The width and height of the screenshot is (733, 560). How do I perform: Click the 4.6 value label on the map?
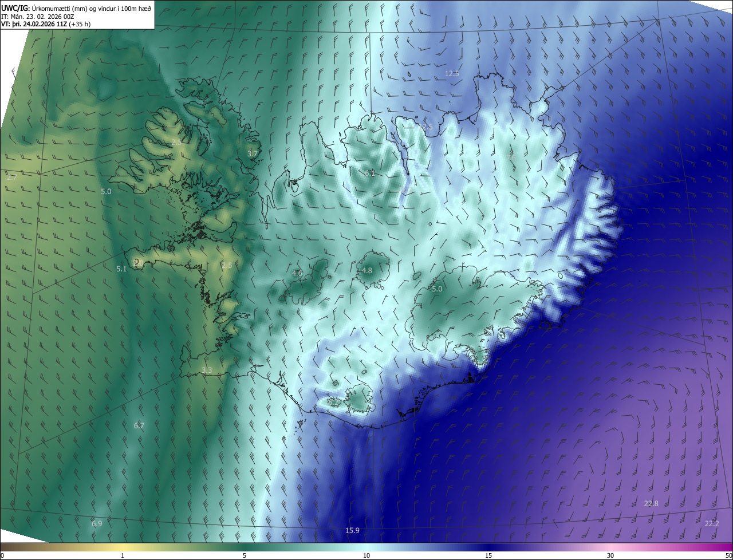pos(297,273)
